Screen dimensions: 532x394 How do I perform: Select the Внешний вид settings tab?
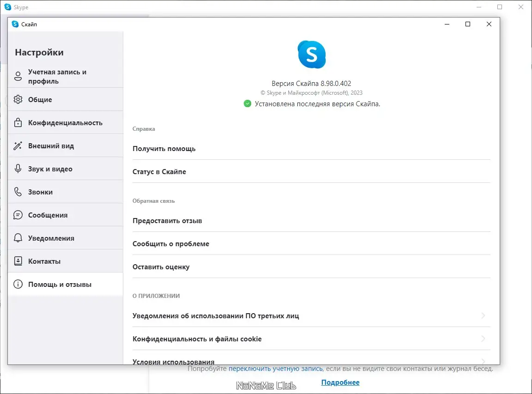coord(66,145)
